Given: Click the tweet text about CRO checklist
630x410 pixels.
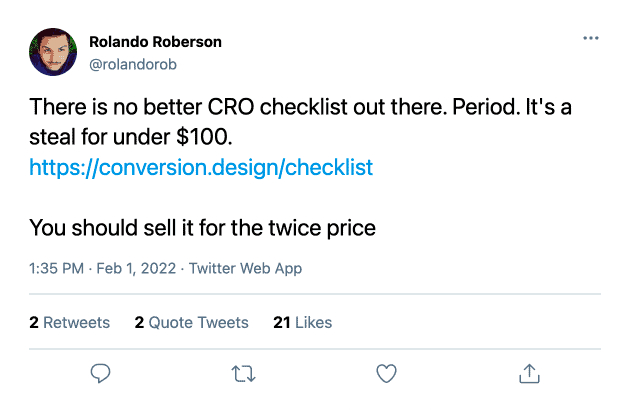Looking at the screenshot, I should [300, 107].
